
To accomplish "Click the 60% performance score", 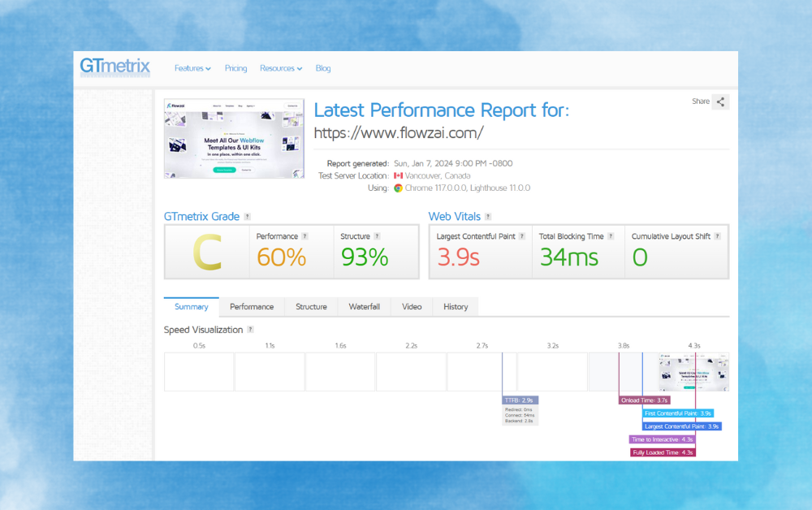I will coord(281,257).
